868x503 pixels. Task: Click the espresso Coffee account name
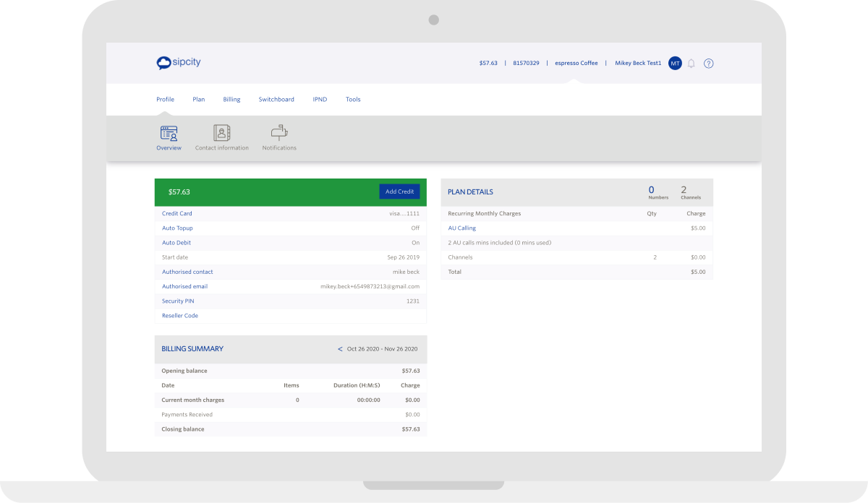(576, 64)
